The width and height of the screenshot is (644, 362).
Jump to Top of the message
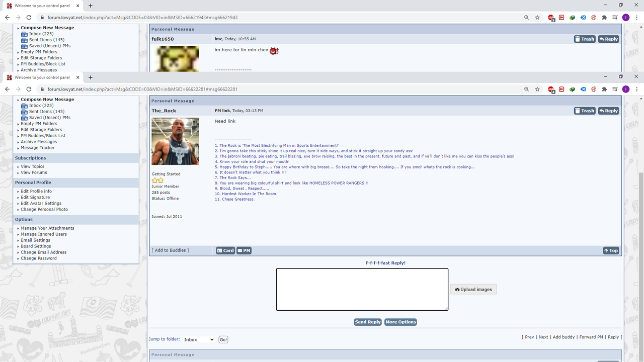click(x=611, y=250)
